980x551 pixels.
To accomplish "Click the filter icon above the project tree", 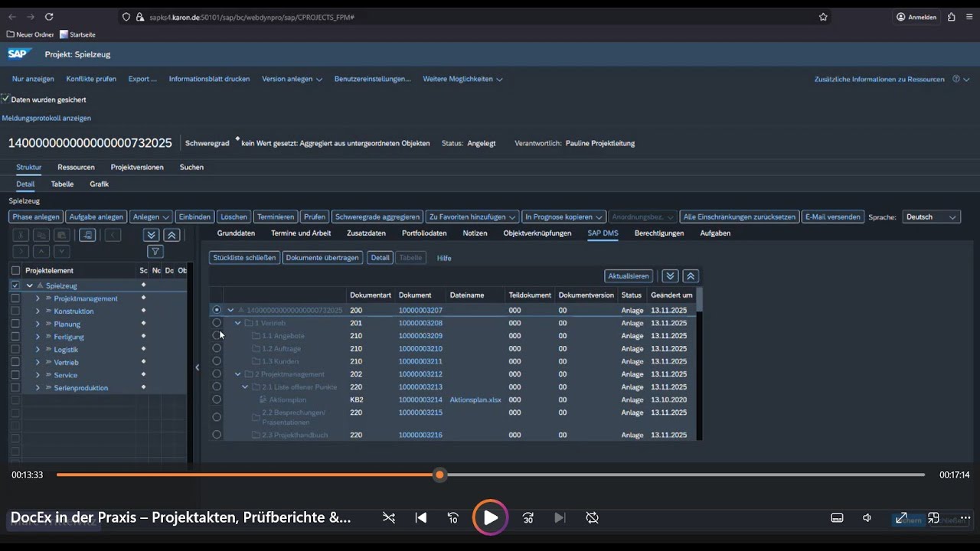I will tap(155, 251).
